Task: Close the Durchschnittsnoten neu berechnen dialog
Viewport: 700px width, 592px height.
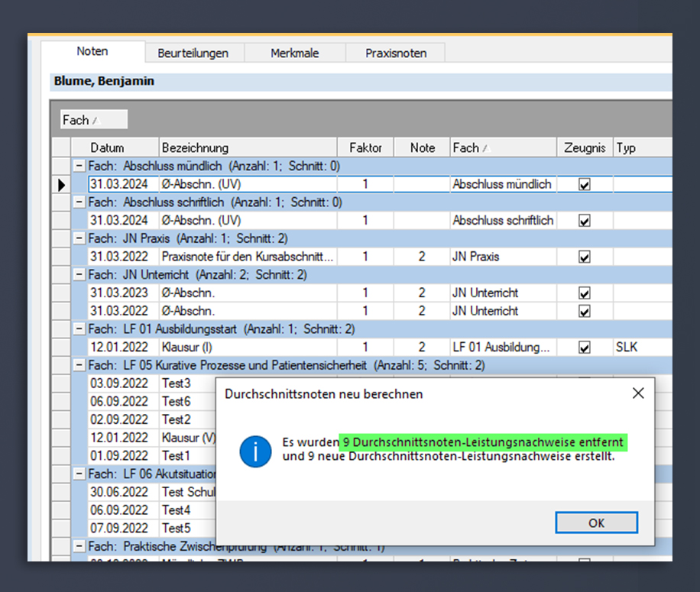Action: click(638, 393)
